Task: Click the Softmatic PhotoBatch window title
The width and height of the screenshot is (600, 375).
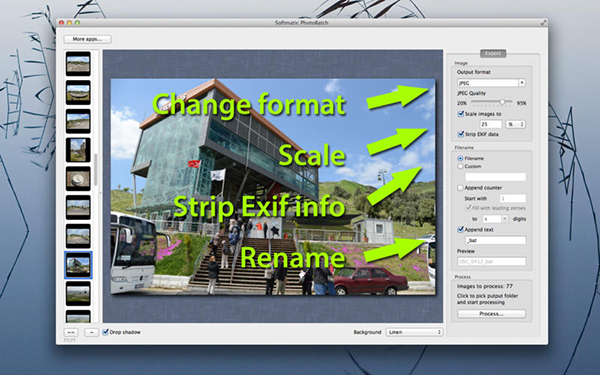Action: click(x=302, y=23)
